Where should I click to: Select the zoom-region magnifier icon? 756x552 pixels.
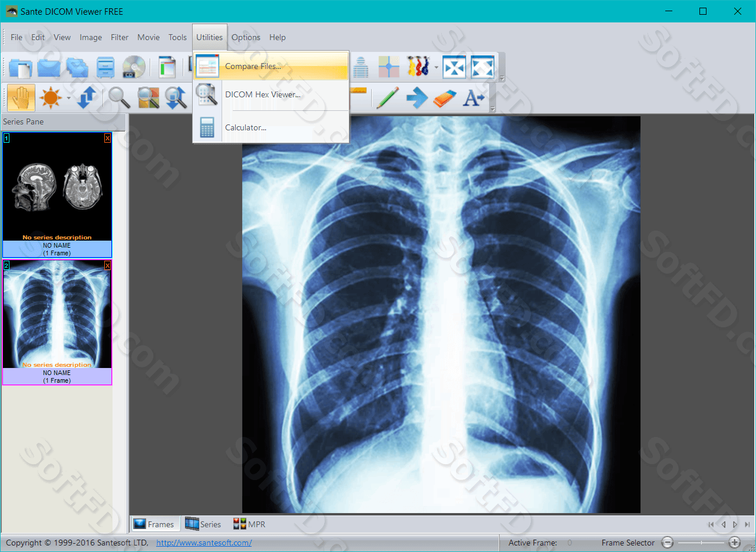click(148, 97)
